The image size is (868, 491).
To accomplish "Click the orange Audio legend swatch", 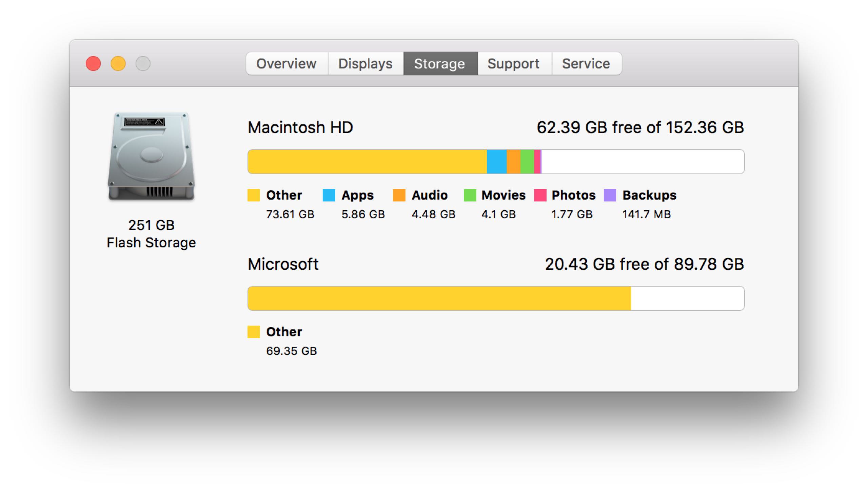I will click(x=399, y=195).
